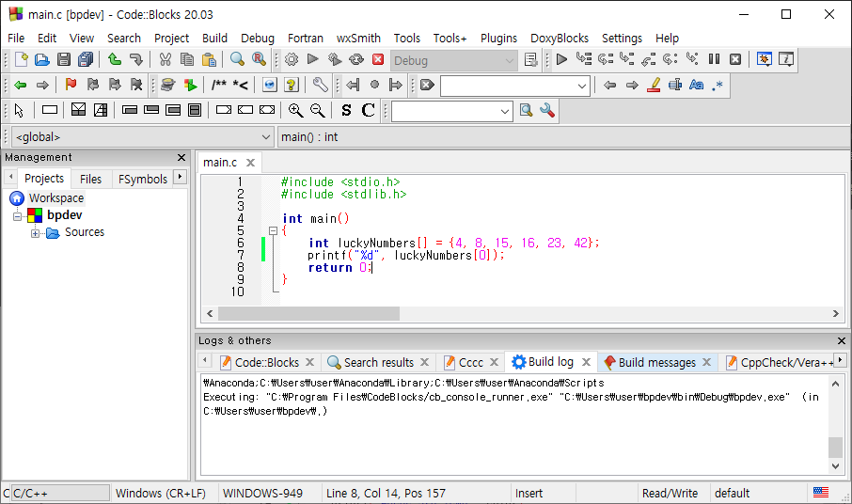Toggle the selected text search icon
852x504 pixels.
(675, 85)
